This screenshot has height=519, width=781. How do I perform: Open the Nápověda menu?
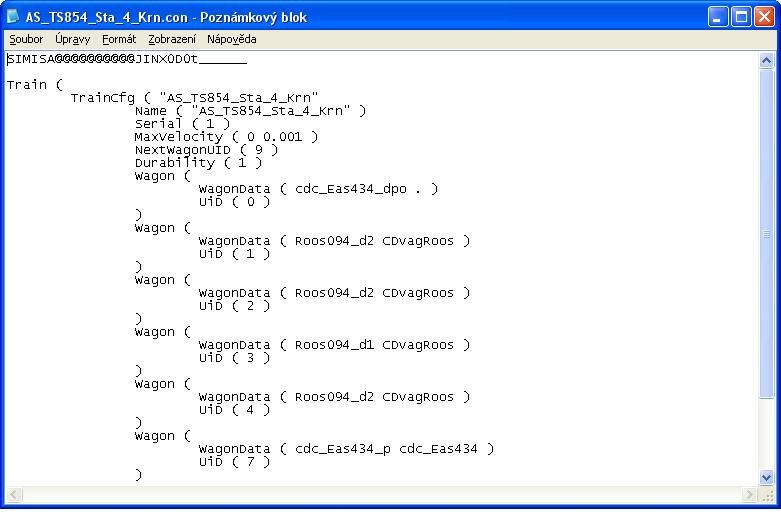pos(231,40)
